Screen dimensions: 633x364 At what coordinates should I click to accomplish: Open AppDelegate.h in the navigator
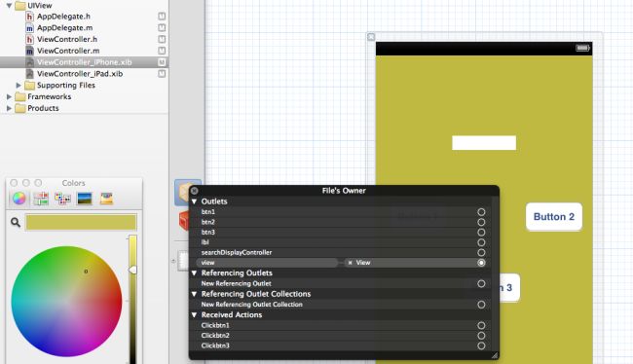coord(63,17)
